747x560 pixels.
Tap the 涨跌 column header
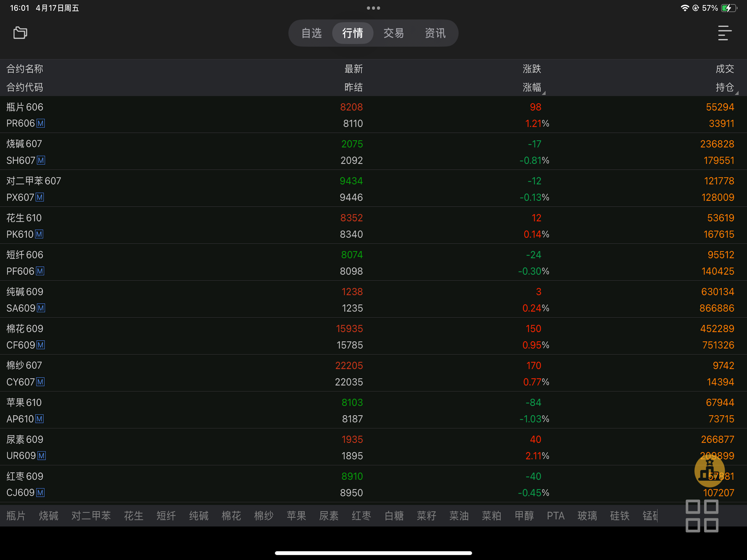click(x=532, y=69)
